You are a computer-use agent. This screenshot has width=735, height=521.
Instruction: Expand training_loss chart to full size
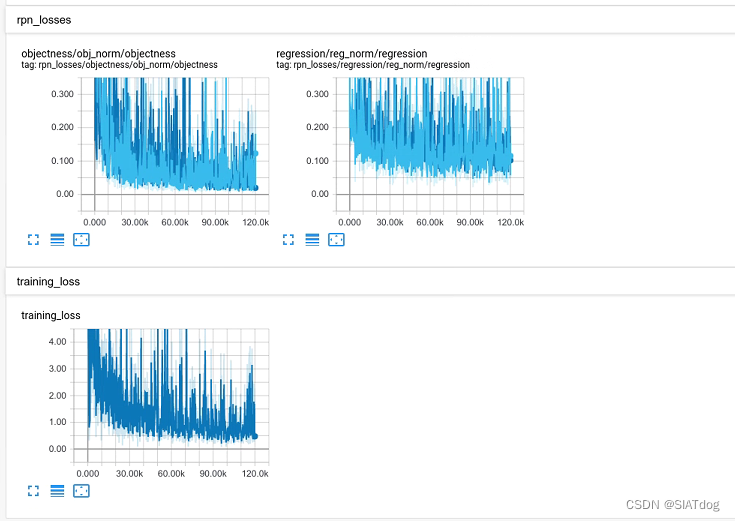33,491
